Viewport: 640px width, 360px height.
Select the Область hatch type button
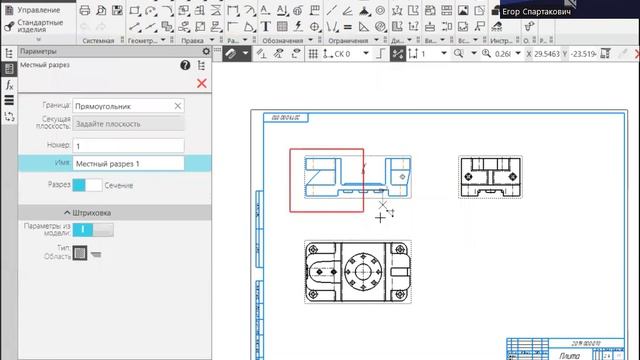[x=80, y=253]
